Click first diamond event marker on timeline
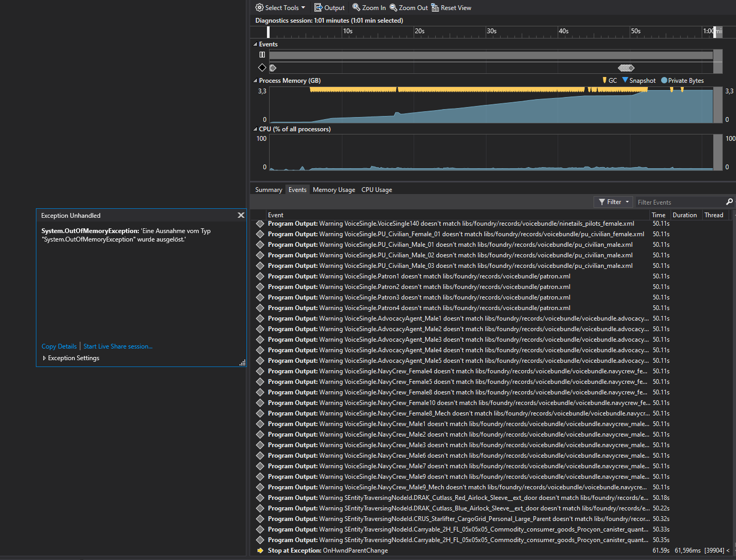736x560 pixels. pyautogui.click(x=273, y=67)
